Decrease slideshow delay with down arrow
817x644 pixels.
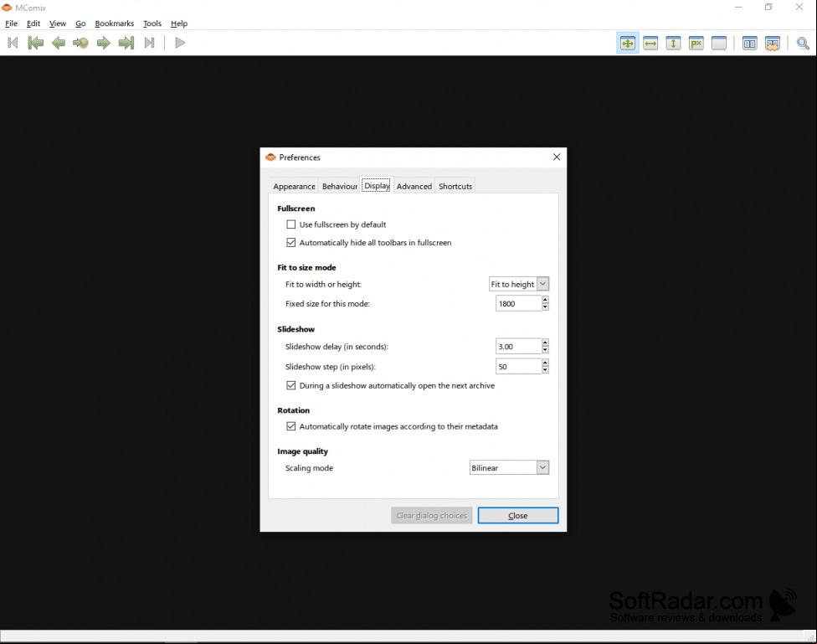[x=545, y=350]
